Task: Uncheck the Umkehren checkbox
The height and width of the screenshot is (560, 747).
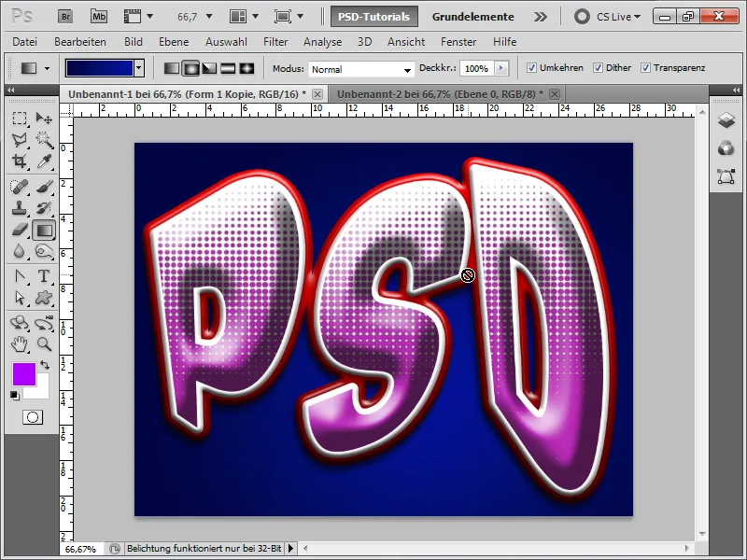Action: pos(531,68)
